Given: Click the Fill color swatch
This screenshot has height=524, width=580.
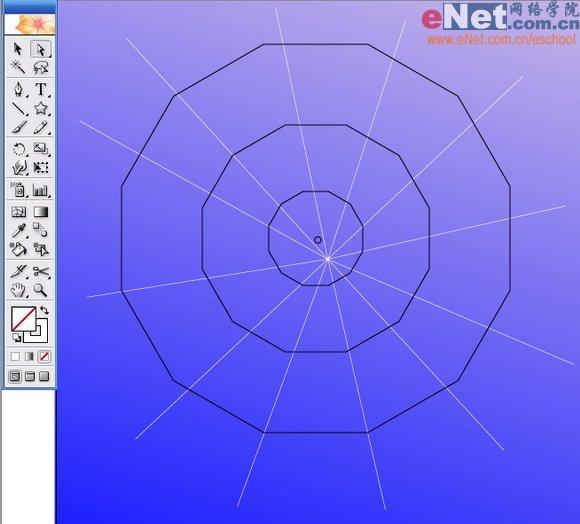Looking at the screenshot, I should pyautogui.click(x=23, y=318).
